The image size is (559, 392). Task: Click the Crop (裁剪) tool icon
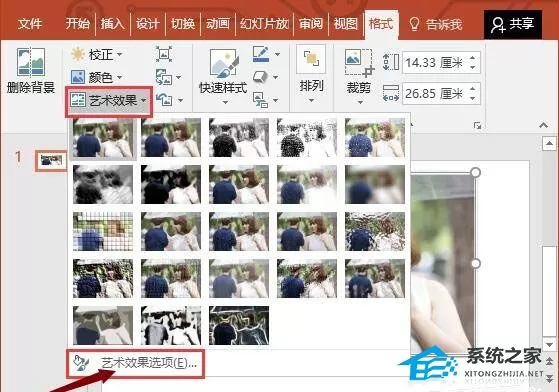coord(359,63)
